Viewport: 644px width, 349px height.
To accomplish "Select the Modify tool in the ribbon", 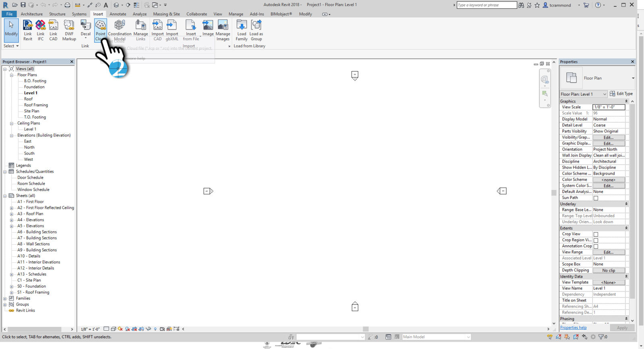I will point(11,30).
